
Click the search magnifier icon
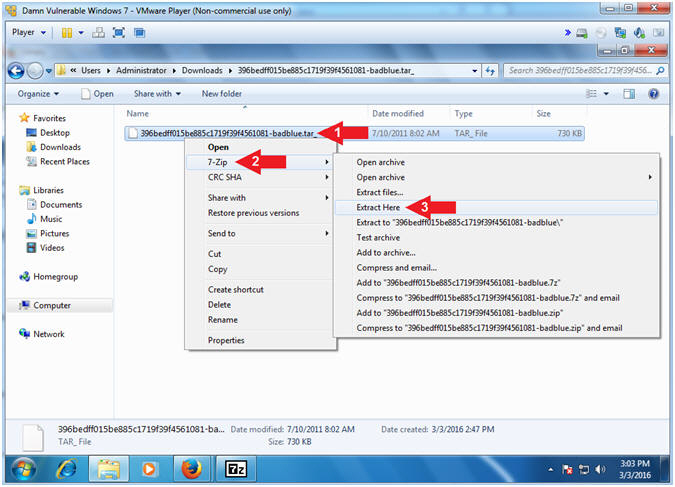[x=660, y=71]
